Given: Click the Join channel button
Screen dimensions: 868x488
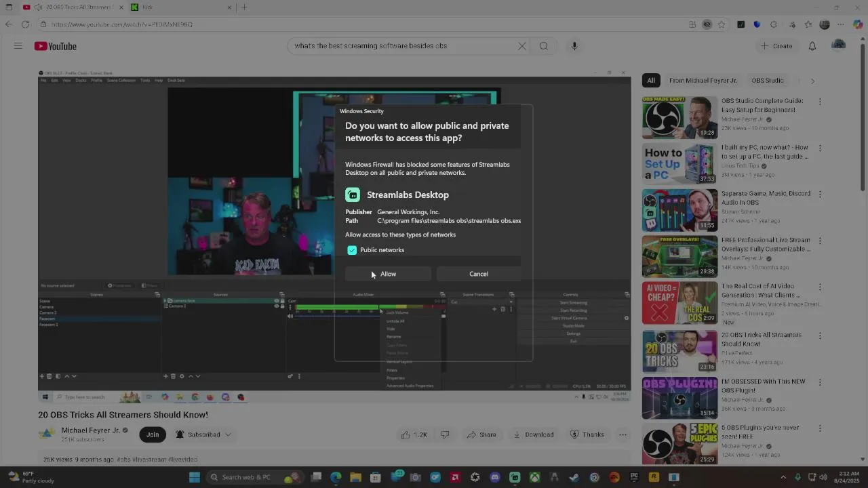Looking at the screenshot, I should (x=153, y=434).
